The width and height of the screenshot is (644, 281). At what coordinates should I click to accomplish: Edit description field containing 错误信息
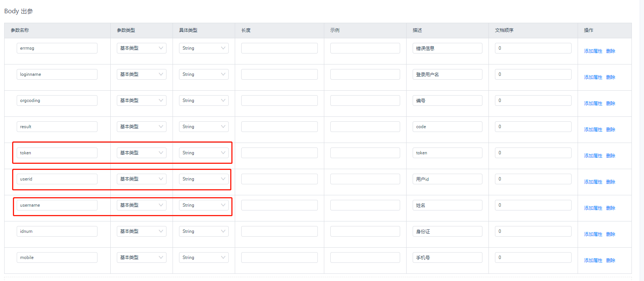[448, 48]
